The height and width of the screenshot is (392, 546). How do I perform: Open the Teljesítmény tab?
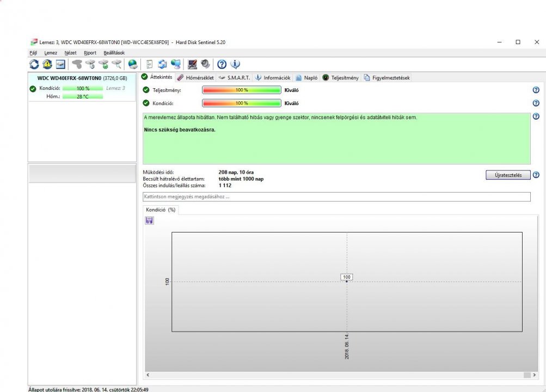pos(340,78)
